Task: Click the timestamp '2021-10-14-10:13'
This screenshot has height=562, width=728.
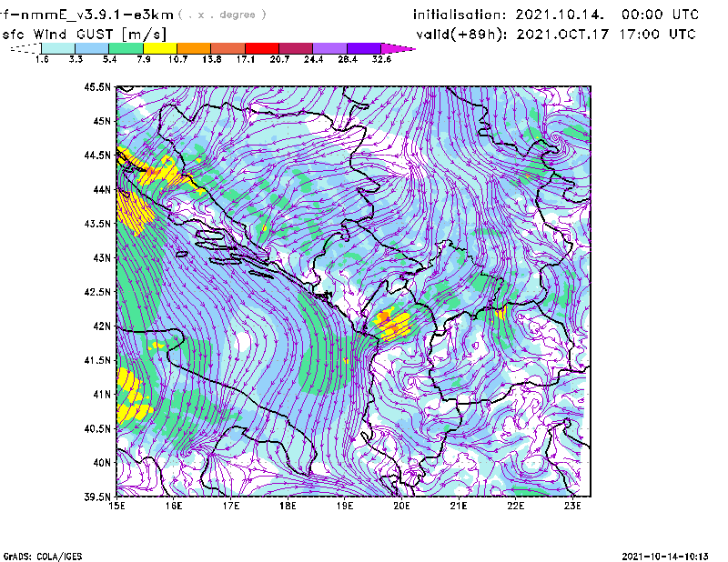Action: click(x=665, y=557)
